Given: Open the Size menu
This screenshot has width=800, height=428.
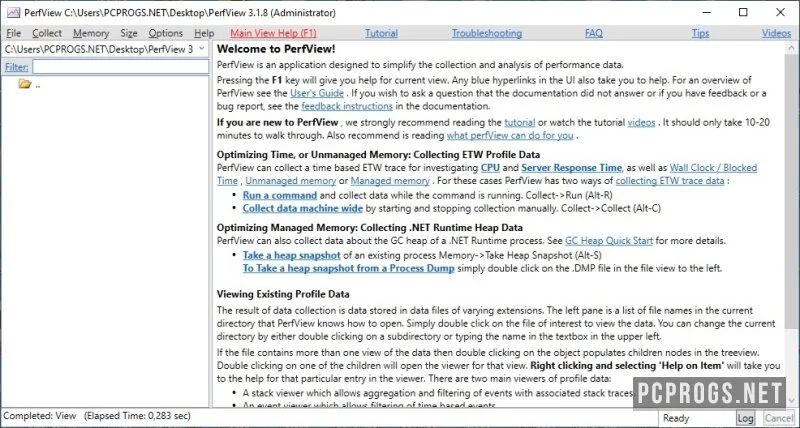Looking at the screenshot, I should click(129, 33).
